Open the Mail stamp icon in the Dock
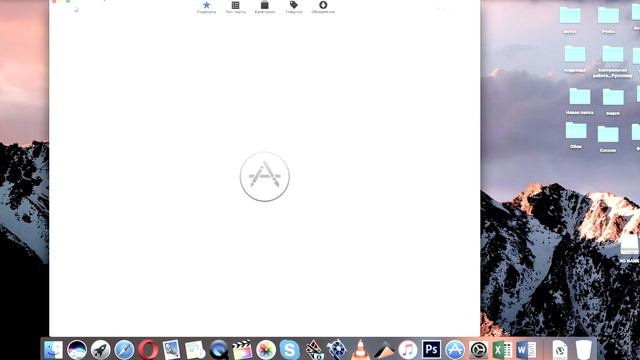Screen dimensions: 640x360 [x=171, y=350]
